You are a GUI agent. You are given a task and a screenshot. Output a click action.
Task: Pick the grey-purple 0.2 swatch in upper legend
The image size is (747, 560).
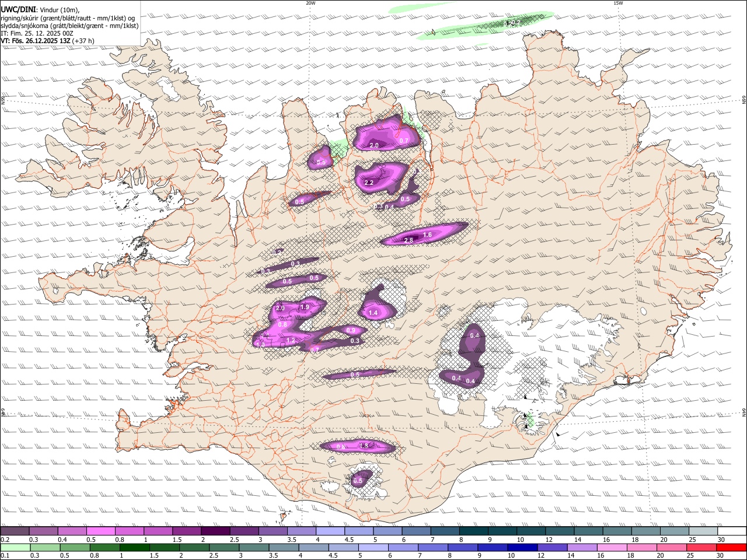pyautogui.click(x=15, y=531)
